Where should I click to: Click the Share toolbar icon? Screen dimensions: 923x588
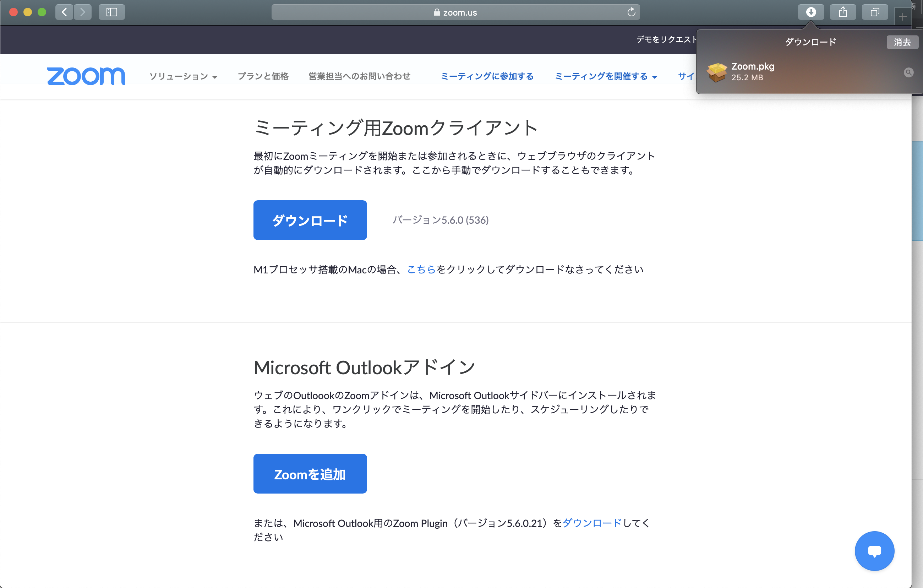point(842,12)
